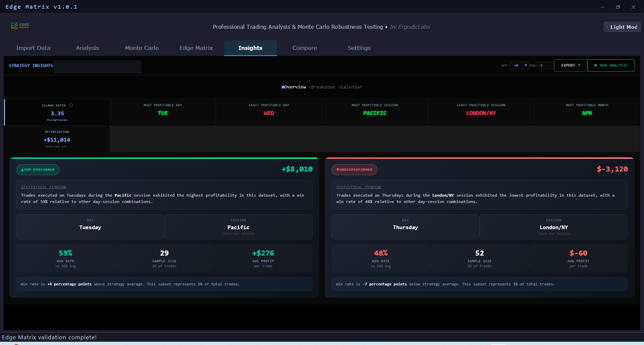Screen dimensions: 644x345
Task: Minimize the Edge Matrix window
Action: [x=602, y=7]
